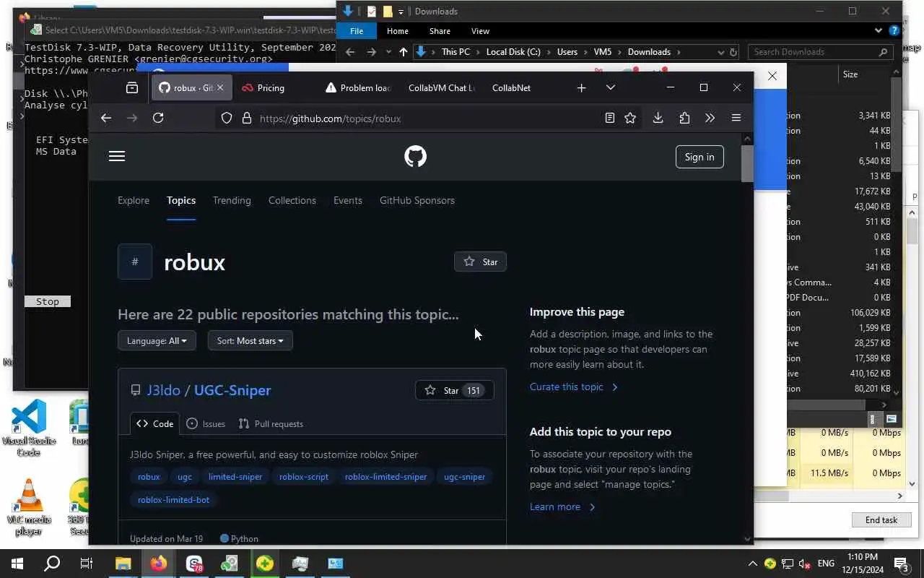Viewport: 924px width, 578px height.
Task: Click the GitHub address bar URL
Action: point(330,118)
